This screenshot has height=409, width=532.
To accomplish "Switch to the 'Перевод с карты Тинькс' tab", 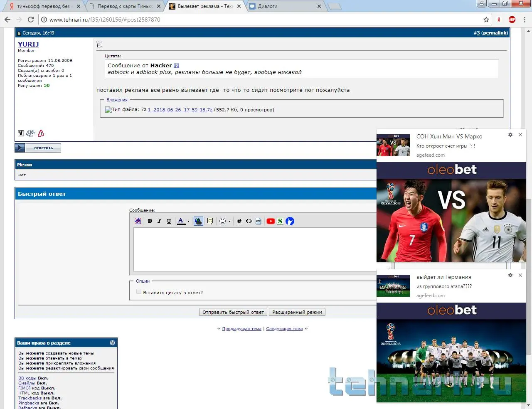I will click(125, 6).
